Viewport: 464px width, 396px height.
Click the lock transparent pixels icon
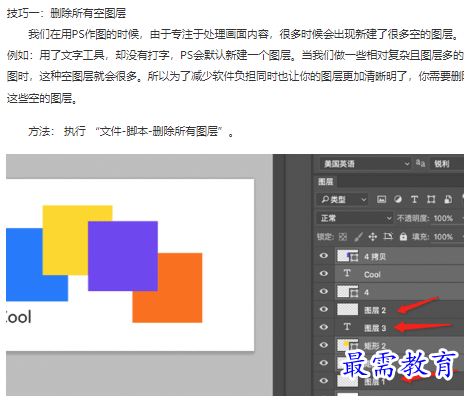tap(343, 237)
